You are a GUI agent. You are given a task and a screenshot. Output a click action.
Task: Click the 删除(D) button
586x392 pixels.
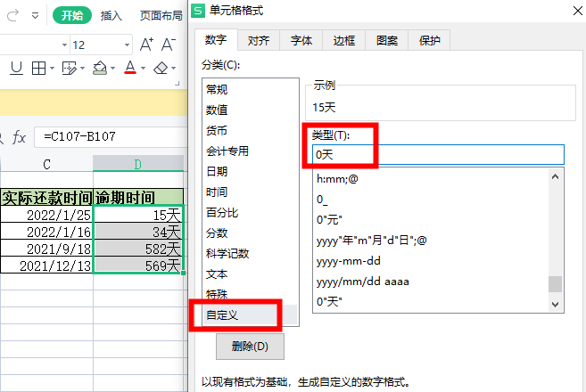pos(250,347)
